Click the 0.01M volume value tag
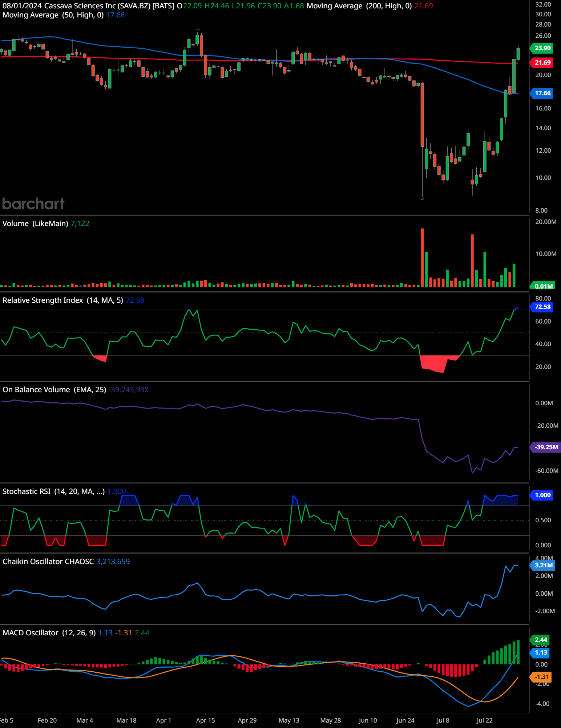 [x=542, y=286]
